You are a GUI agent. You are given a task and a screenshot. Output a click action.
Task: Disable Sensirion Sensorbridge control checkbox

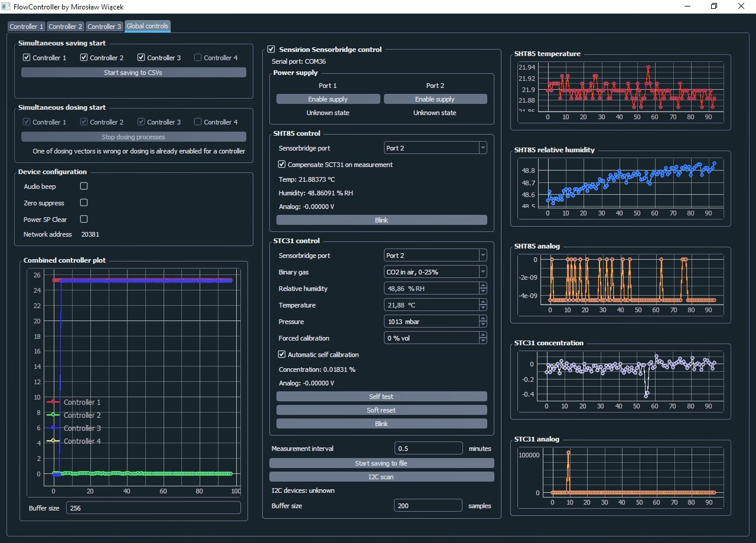coord(272,50)
